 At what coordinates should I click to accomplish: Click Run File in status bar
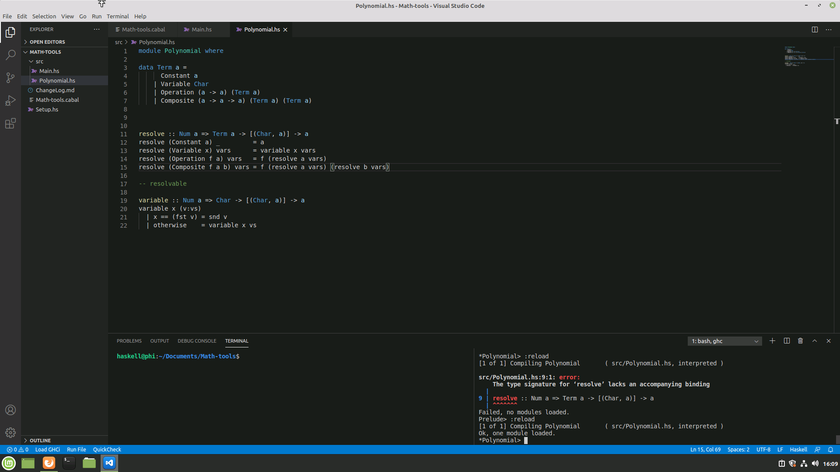(x=76, y=449)
